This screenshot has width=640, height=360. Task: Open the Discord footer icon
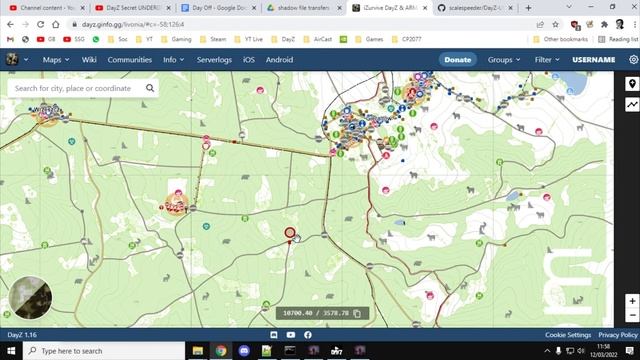click(273, 335)
